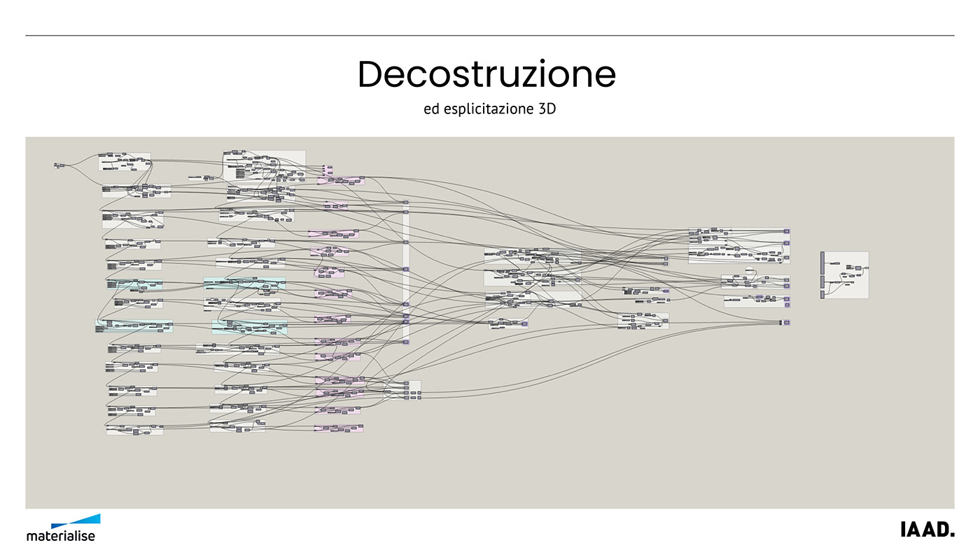Select the lone input node starting the graph's wires

coord(59,166)
